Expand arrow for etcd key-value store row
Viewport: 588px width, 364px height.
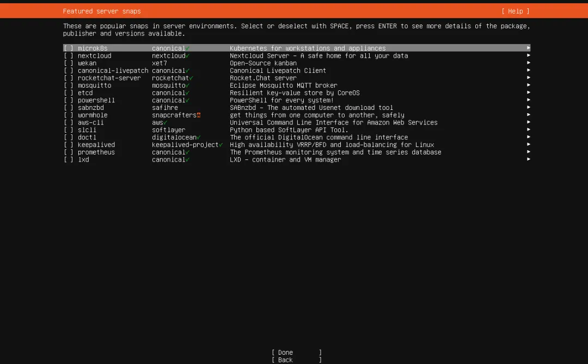[x=528, y=92]
